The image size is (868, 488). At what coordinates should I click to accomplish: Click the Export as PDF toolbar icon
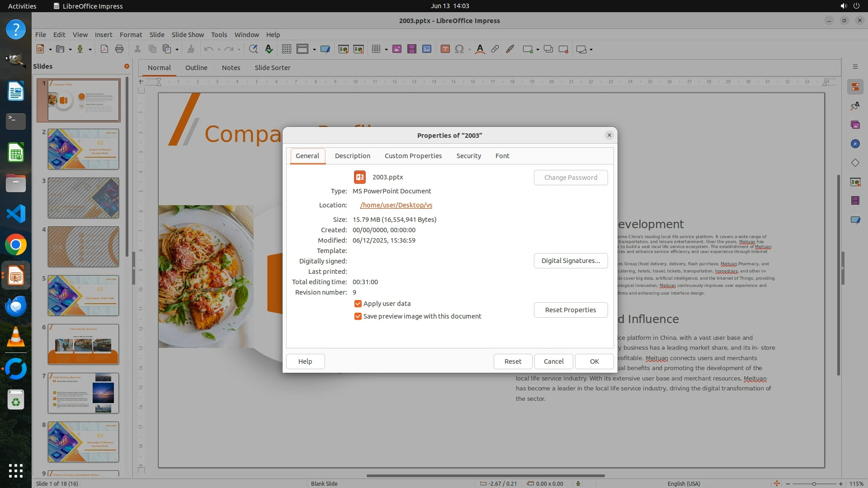pyautogui.click(x=104, y=49)
